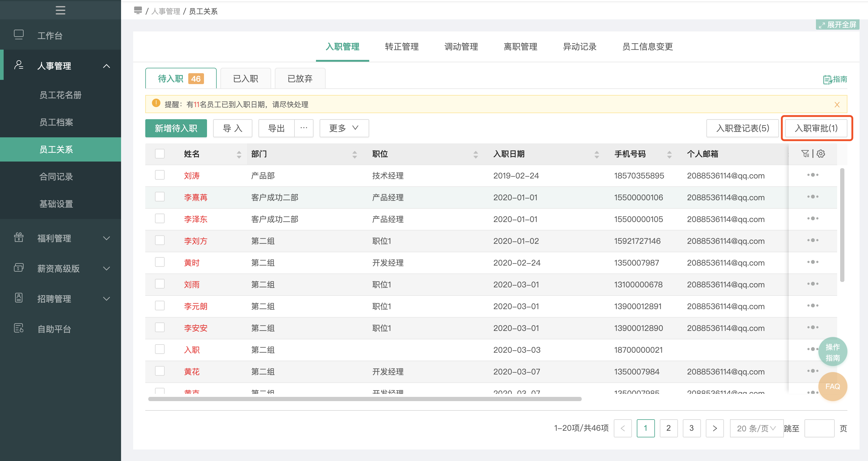
Task: Click the 工作台 monitor icon
Action: pyautogui.click(x=18, y=35)
